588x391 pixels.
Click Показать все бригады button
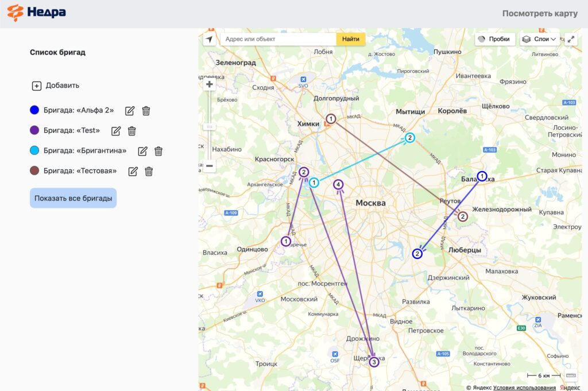[x=73, y=198]
